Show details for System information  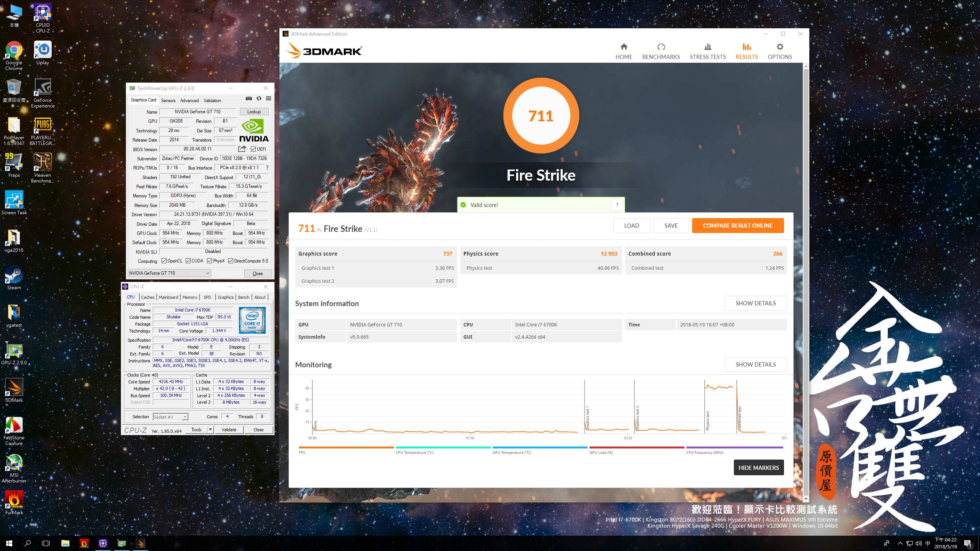(756, 303)
